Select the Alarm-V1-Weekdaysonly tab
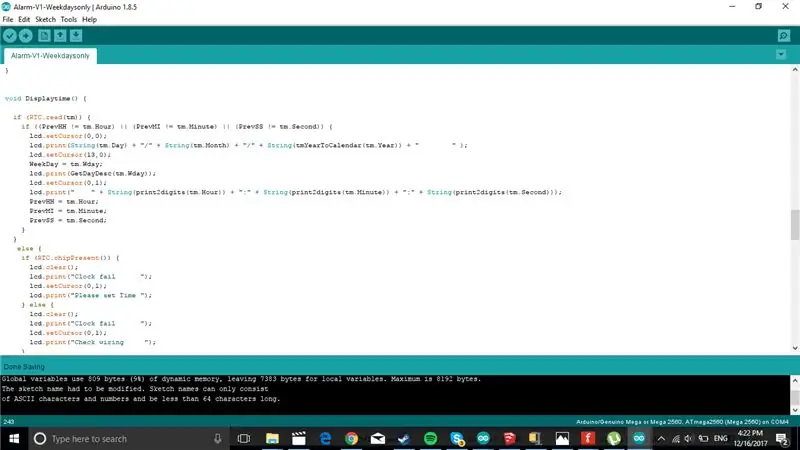Image resolution: width=800 pixels, height=450 pixels. [x=50, y=56]
